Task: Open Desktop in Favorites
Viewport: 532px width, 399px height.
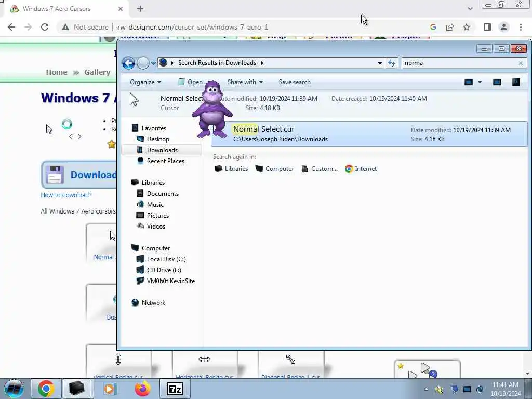Action: tap(158, 139)
